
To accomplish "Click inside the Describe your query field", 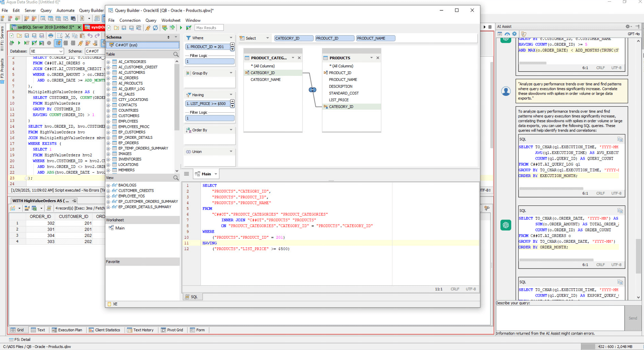I will click(560, 318).
